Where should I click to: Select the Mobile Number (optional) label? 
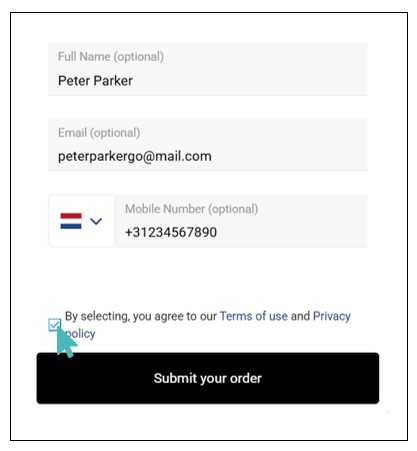(191, 209)
